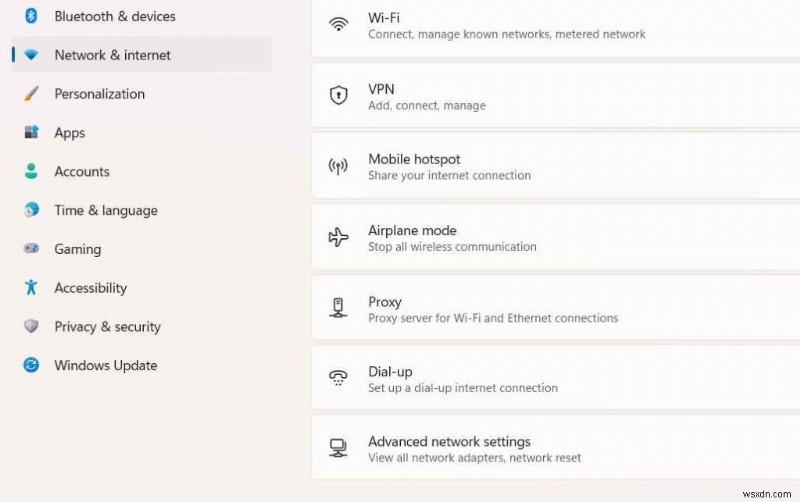This screenshot has width=800, height=502.
Task: Click the VPN shield icon
Action: point(338,96)
